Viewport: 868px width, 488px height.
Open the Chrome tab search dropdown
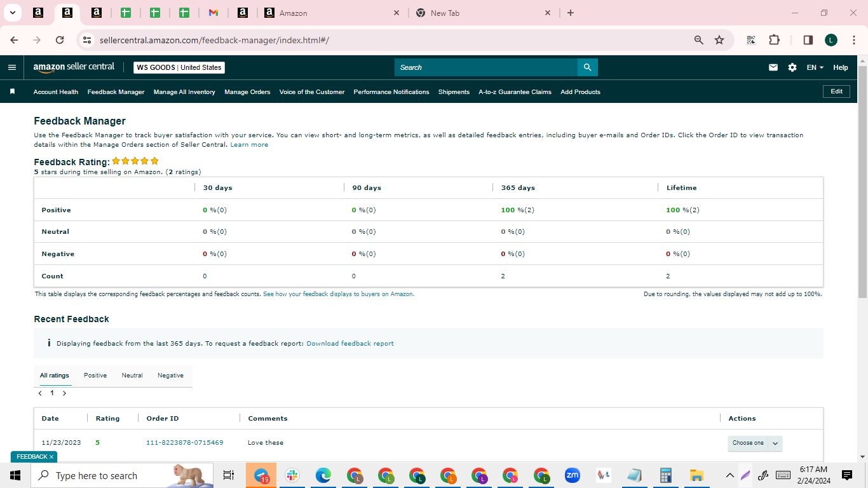12,13
